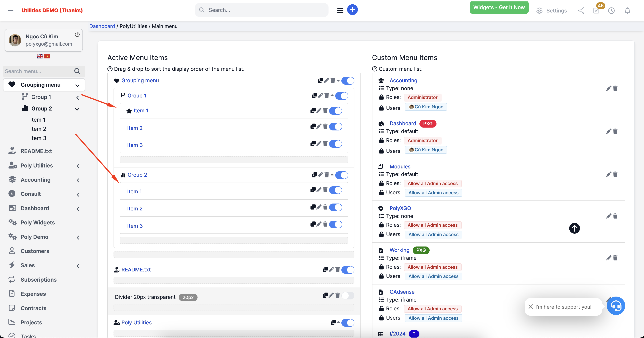Open the notifications bell
644x338 pixels.
click(628, 11)
